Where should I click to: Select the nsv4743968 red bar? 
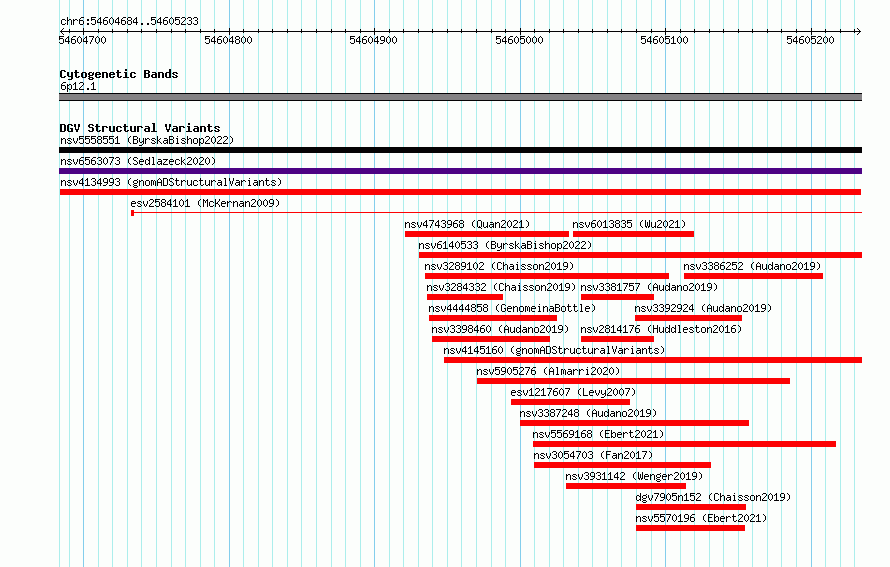487,234
